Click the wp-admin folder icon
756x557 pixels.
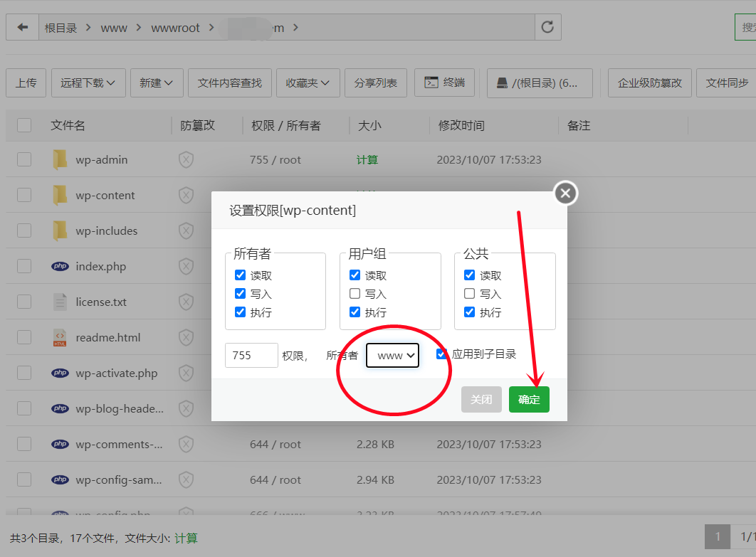[61, 160]
